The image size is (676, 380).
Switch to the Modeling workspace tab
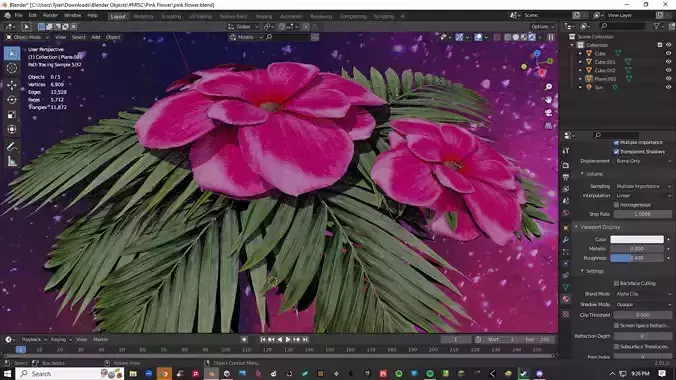pos(144,16)
